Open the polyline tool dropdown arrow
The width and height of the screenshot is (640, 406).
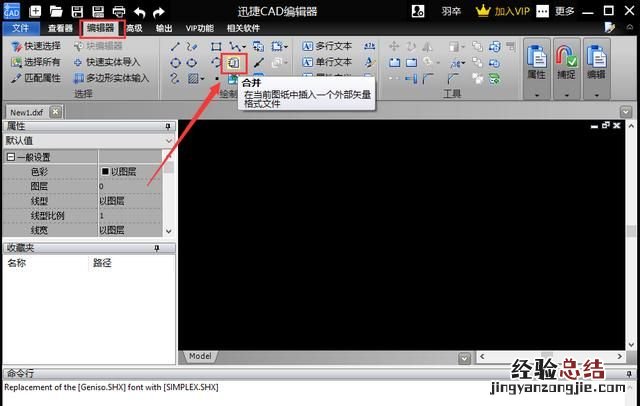[x=244, y=47]
